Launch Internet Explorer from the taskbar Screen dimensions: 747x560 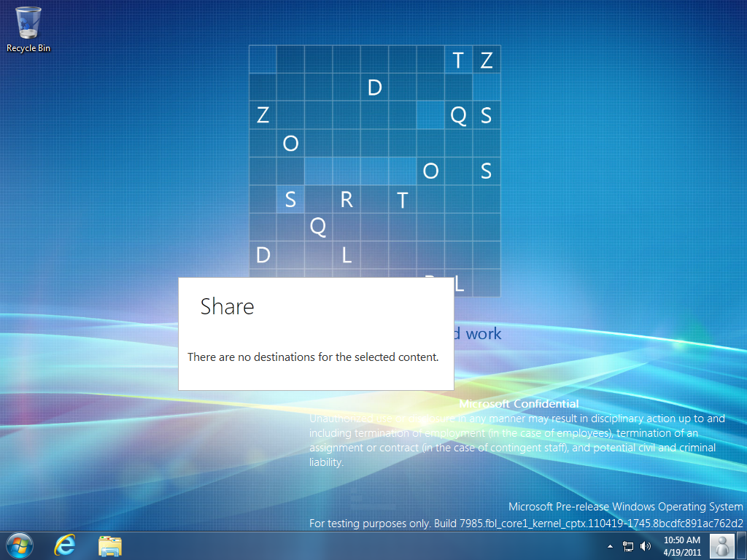pyautogui.click(x=64, y=545)
